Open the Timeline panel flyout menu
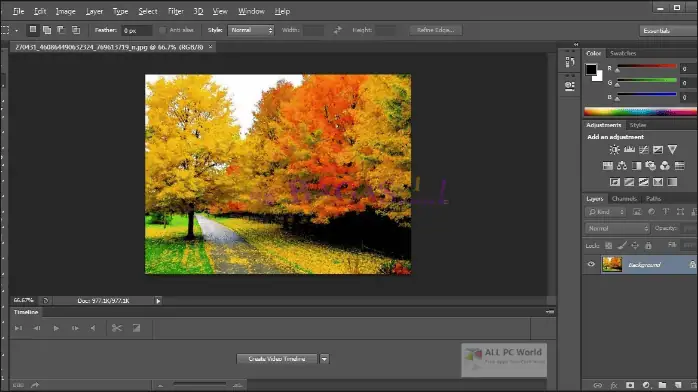 pyautogui.click(x=550, y=312)
